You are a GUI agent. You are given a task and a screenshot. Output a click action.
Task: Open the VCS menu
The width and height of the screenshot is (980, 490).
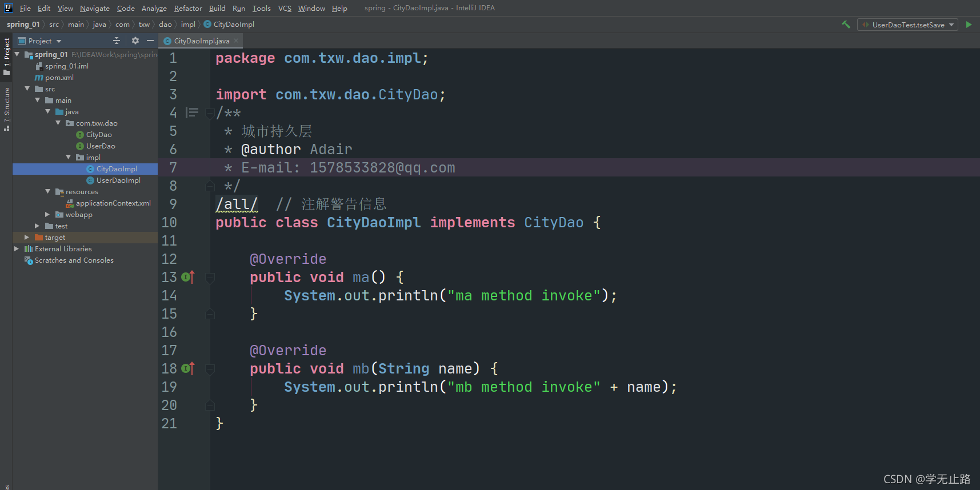[x=285, y=8]
